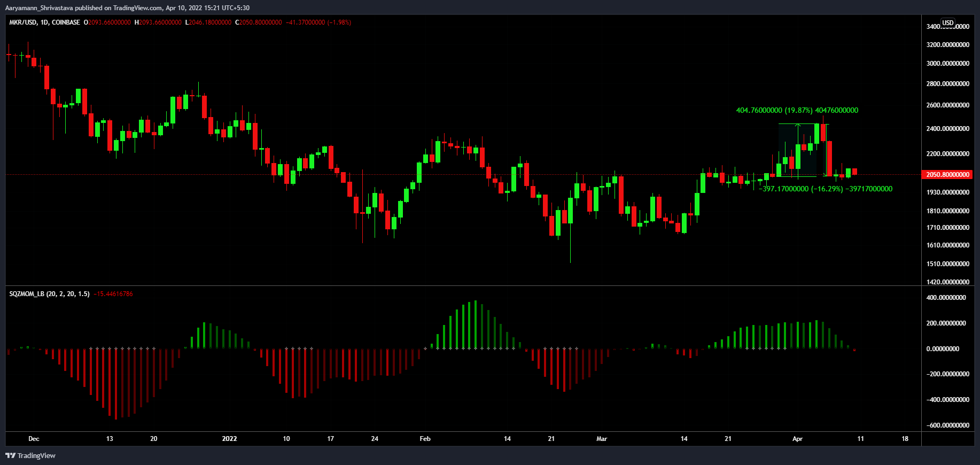980x465 pixels.
Task: Select the 1D interval label in chart legend
Action: click(44, 22)
